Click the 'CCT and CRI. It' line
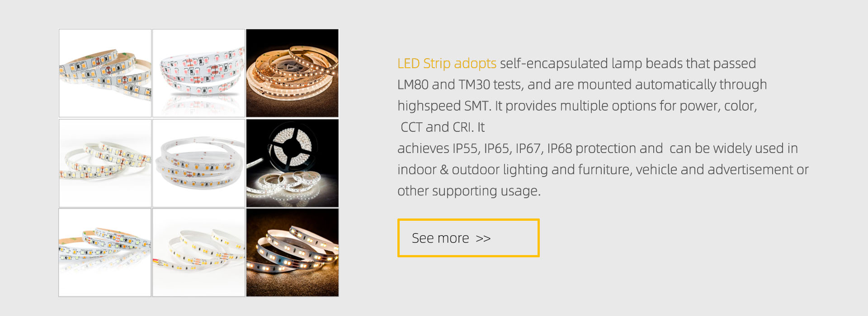The image size is (868, 316). [443, 127]
